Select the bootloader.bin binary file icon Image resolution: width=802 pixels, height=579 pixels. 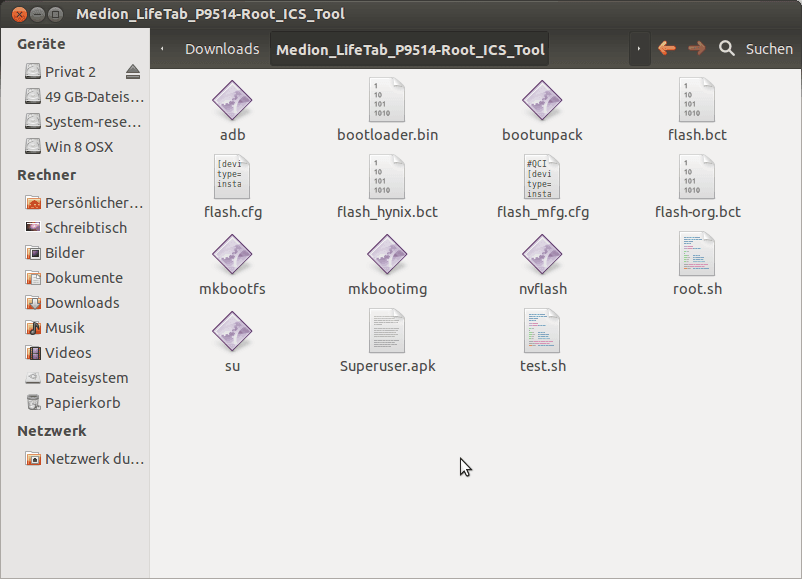pyautogui.click(x=387, y=100)
